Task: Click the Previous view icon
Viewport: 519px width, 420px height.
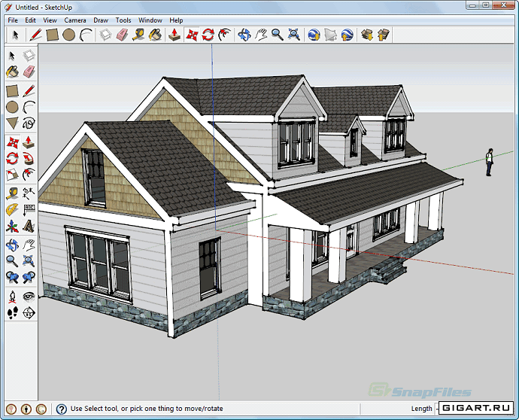Action: [12, 278]
